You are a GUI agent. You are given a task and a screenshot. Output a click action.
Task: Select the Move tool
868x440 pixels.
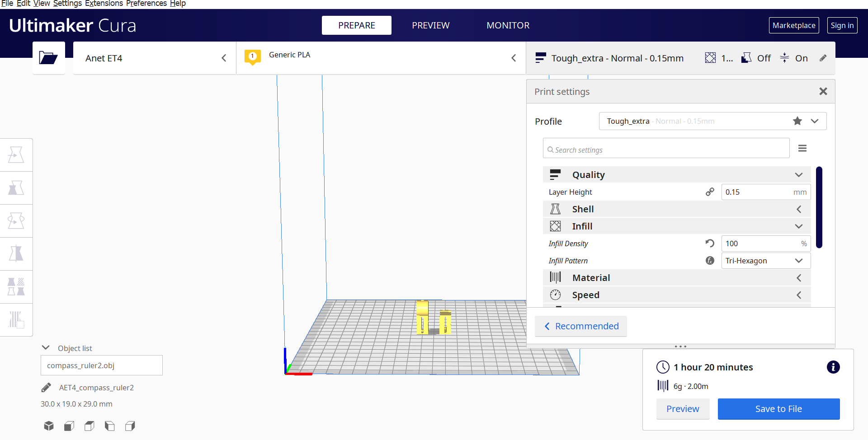(16, 154)
